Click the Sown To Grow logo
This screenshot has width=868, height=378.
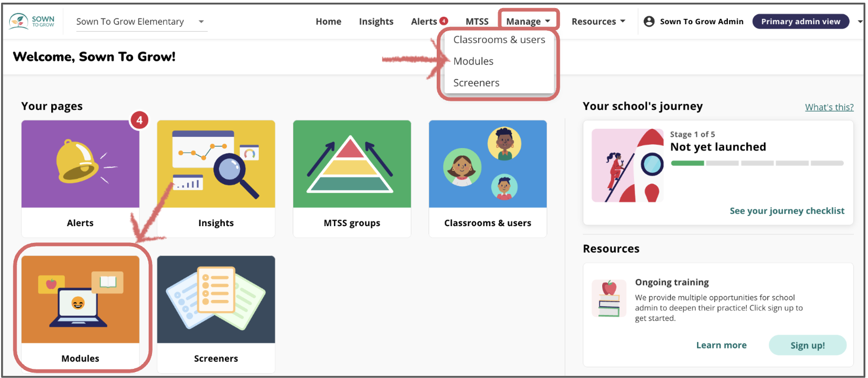tap(32, 22)
